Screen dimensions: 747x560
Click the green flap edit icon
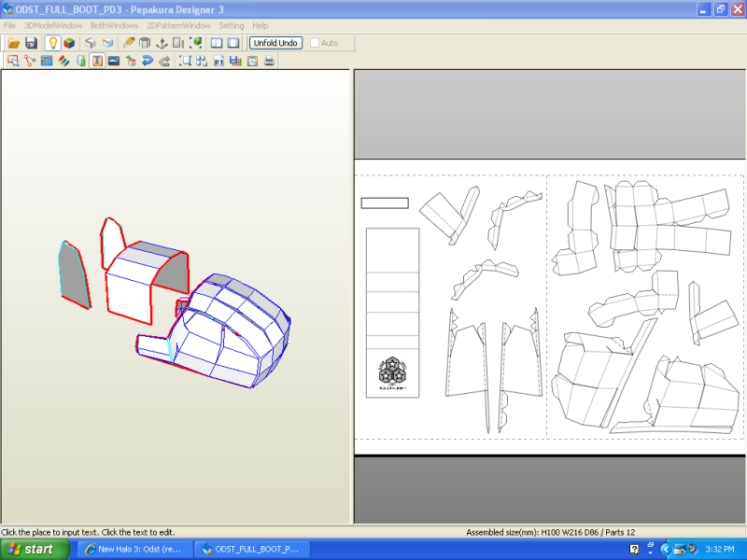(81, 61)
